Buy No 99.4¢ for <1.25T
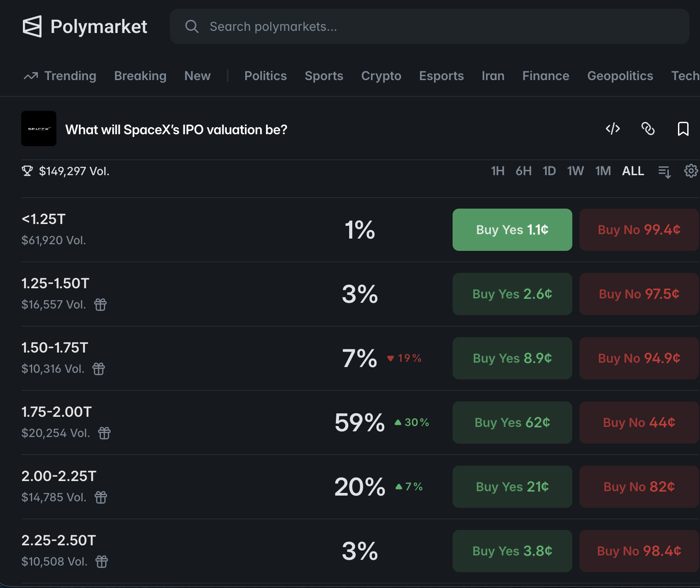700x588 pixels. point(639,230)
